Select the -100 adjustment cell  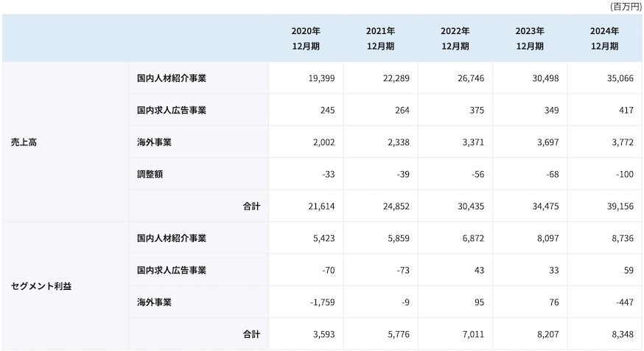pos(623,175)
